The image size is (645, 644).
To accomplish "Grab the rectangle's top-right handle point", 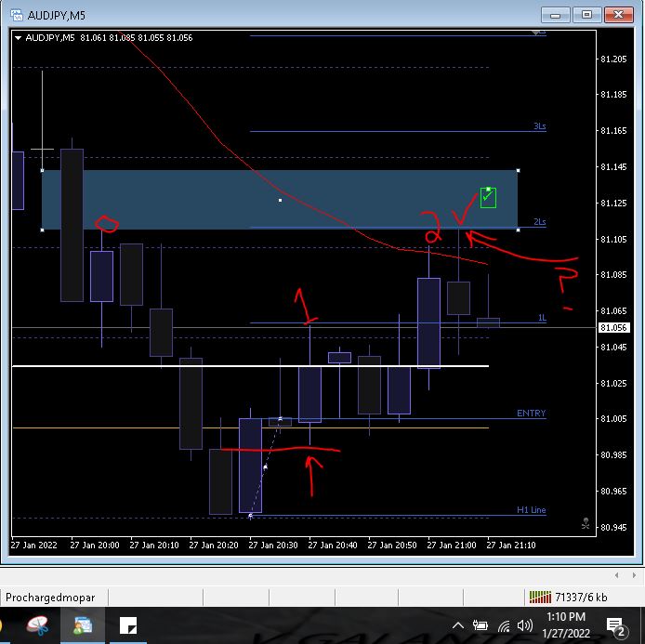I will tap(518, 170).
